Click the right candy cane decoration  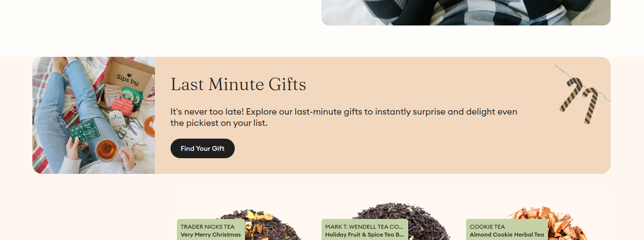point(591,105)
